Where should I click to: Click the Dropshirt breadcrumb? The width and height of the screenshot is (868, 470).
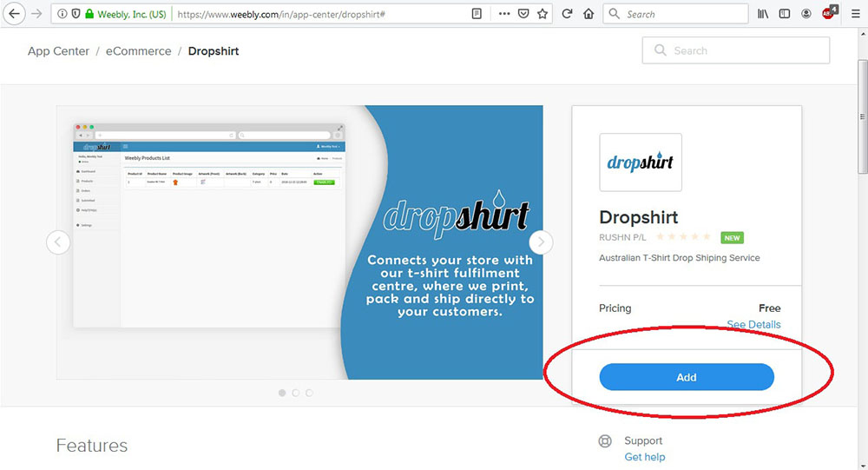214,51
